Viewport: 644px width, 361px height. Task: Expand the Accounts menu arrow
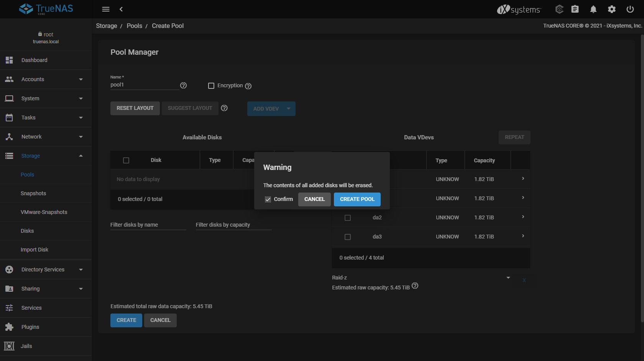81,79
